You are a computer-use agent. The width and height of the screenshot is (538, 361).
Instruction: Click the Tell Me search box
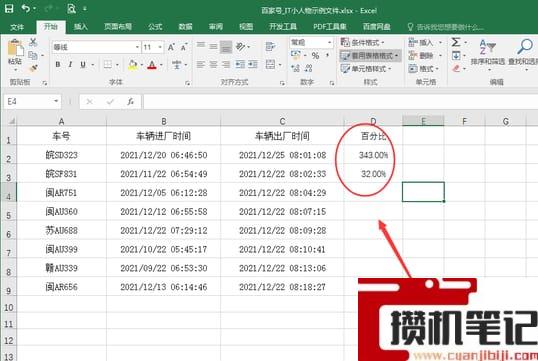click(446, 27)
